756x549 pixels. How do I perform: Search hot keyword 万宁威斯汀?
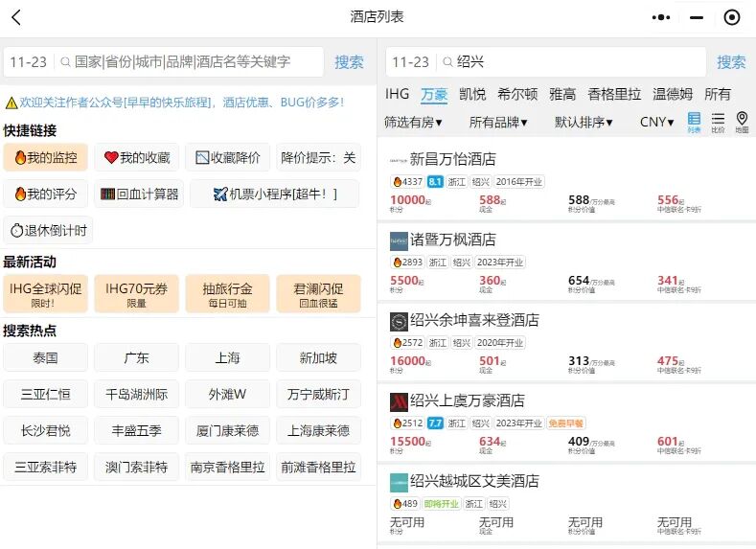[x=319, y=395]
